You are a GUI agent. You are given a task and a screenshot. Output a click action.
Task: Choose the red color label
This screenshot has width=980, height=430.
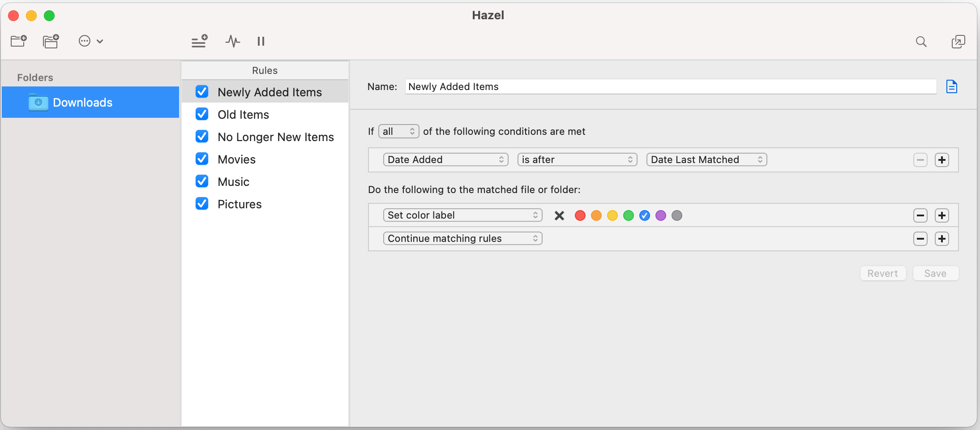tap(580, 216)
